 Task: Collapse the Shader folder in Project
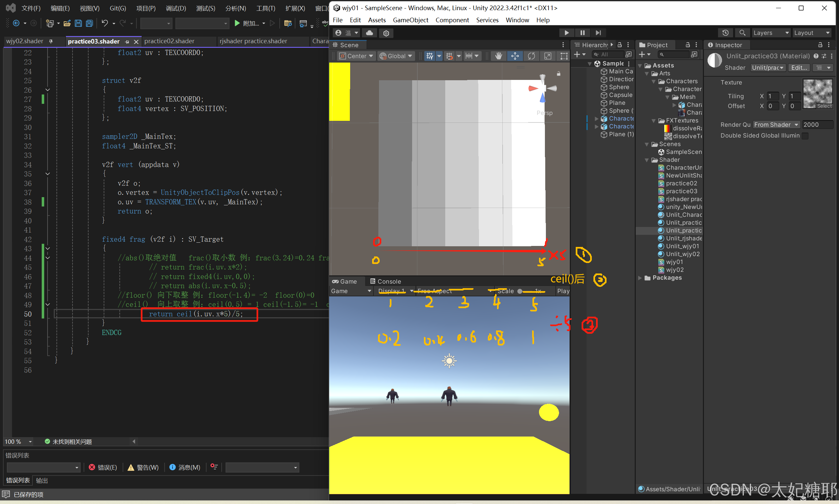647,160
